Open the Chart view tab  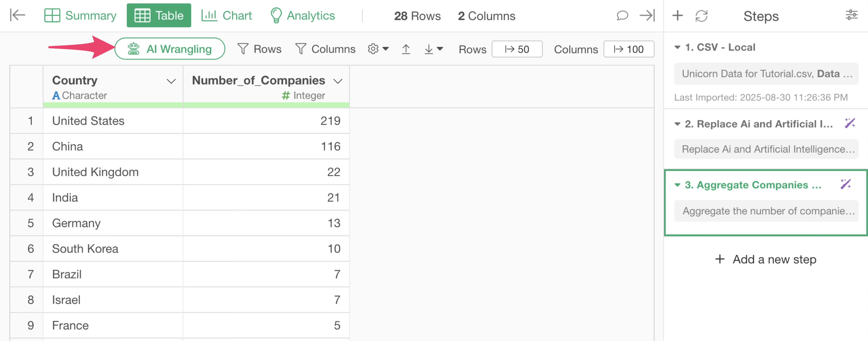[x=226, y=16]
